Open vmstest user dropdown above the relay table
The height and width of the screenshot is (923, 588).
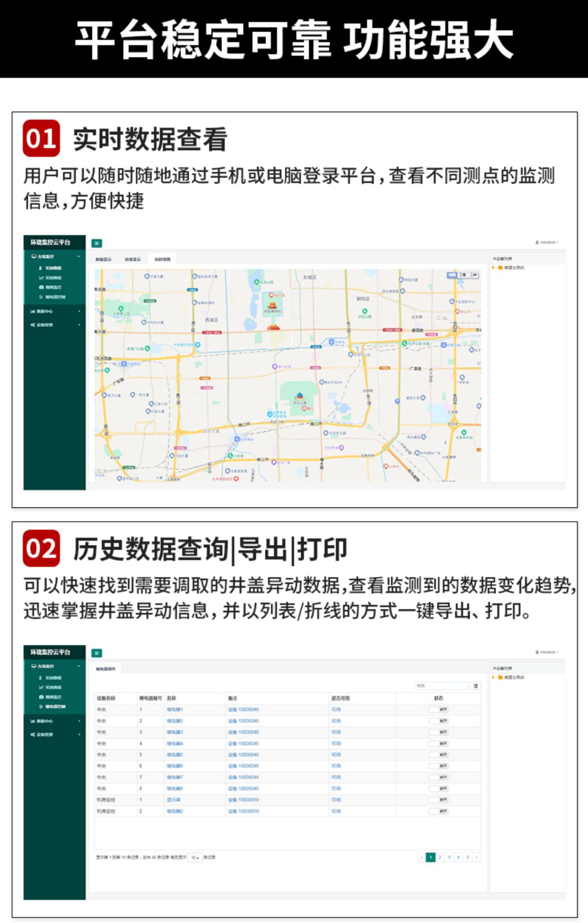[x=547, y=652]
